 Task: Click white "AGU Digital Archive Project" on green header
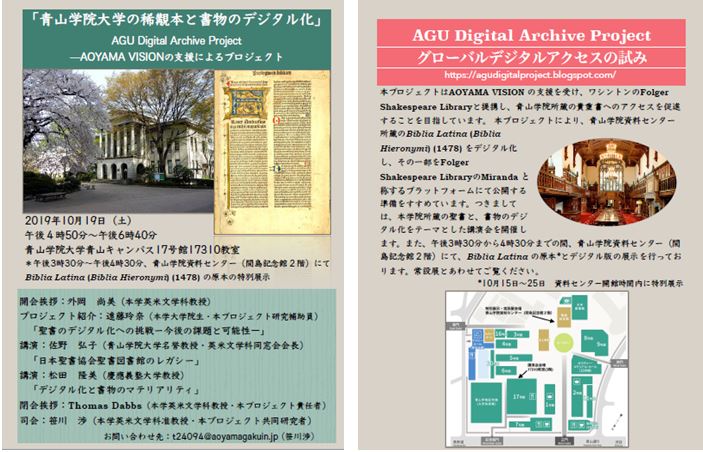click(176, 41)
